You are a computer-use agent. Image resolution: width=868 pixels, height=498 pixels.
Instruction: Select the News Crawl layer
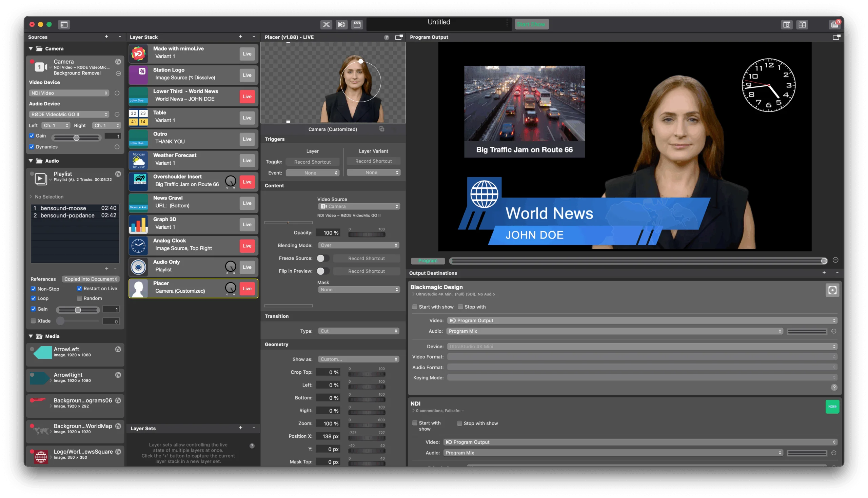(193, 203)
